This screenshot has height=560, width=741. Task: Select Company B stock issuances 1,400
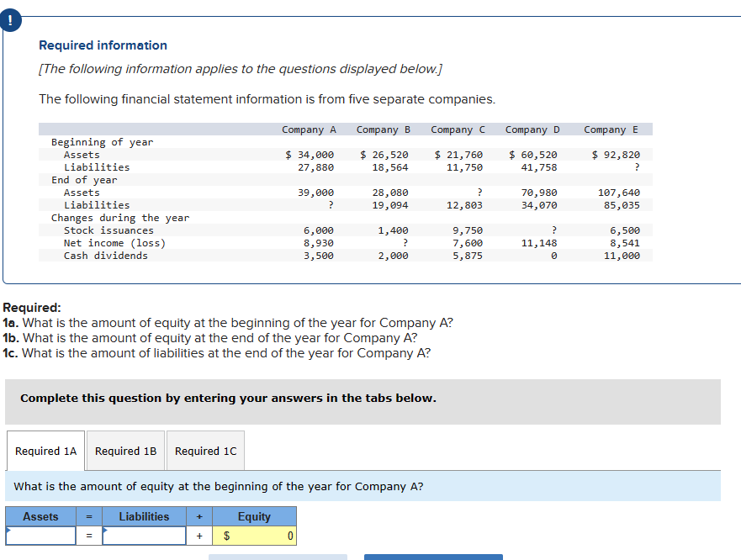(393, 230)
